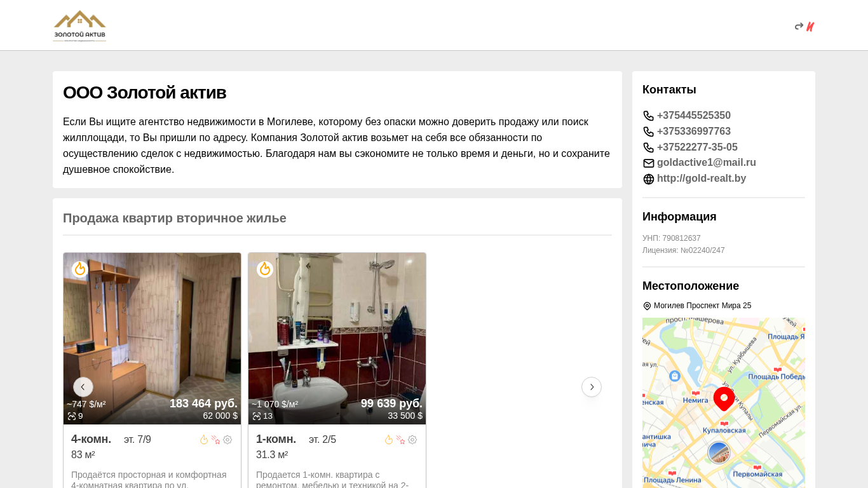
Task: Click the 4-комн. listing title
Action: (92, 439)
